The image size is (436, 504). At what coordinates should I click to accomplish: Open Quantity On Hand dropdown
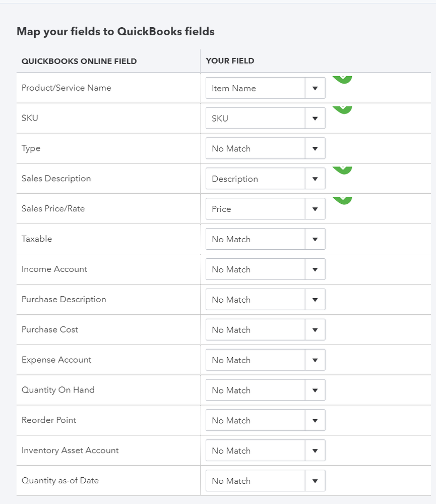(x=265, y=390)
